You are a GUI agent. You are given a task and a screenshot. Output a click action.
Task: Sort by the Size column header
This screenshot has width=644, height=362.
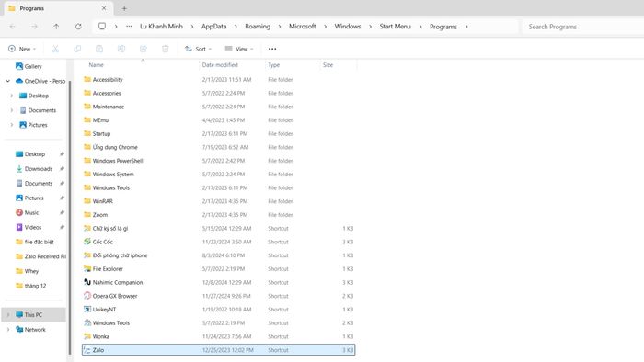click(328, 65)
